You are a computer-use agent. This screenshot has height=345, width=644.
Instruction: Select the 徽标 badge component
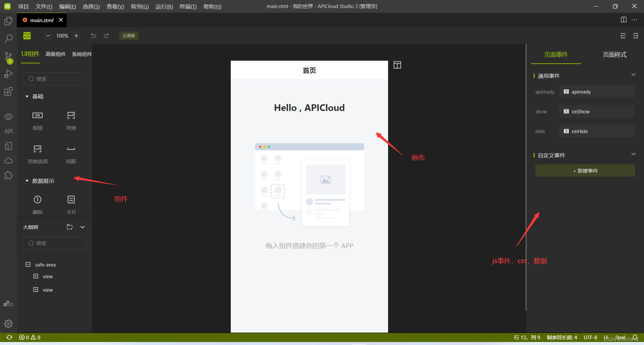(x=38, y=205)
